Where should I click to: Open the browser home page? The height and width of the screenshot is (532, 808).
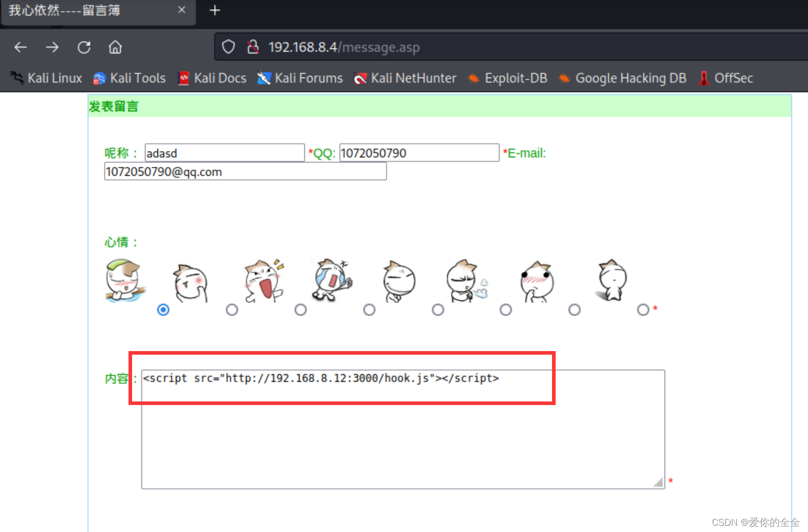coord(115,47)
